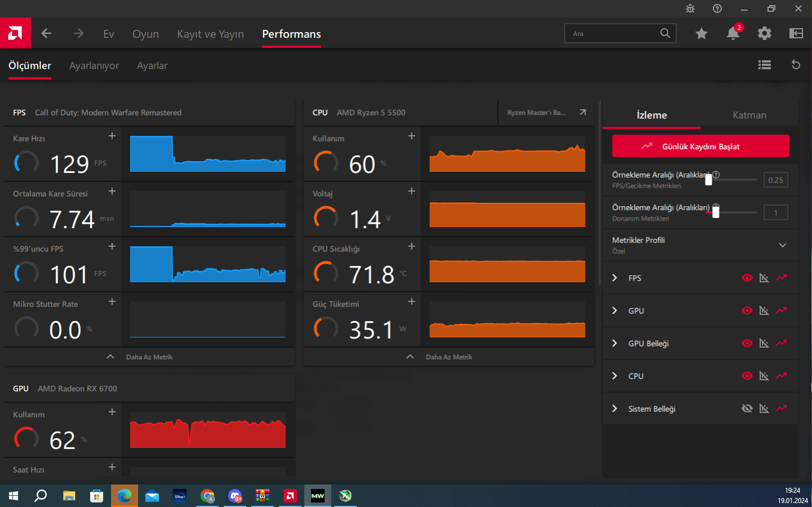The height and width of the screenshot is (507, 812).
Task: Click the metrics panel vertical scrollbar
Action: point(599,192)
